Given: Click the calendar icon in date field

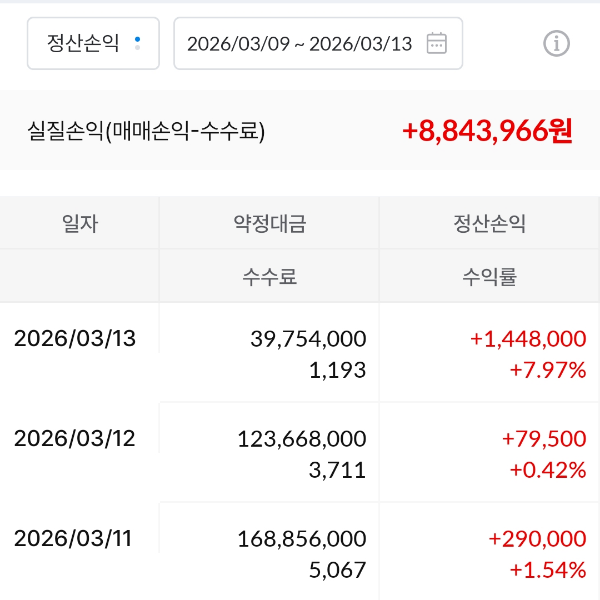Looking at the screenshot, I should coord(436,43).
